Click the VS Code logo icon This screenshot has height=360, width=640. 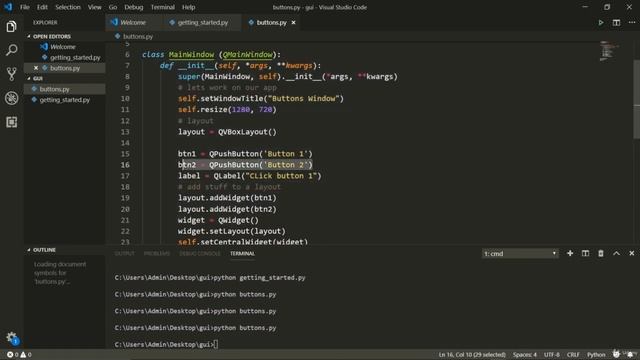click(x=8, y=7)
